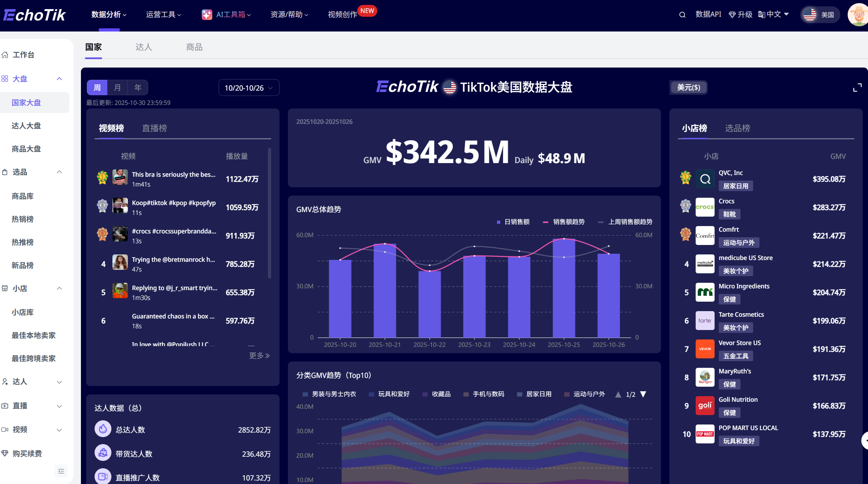Open the 中文 language dropdown
The width and height of the screenshot is (868, 484).
tap(773, 14)
